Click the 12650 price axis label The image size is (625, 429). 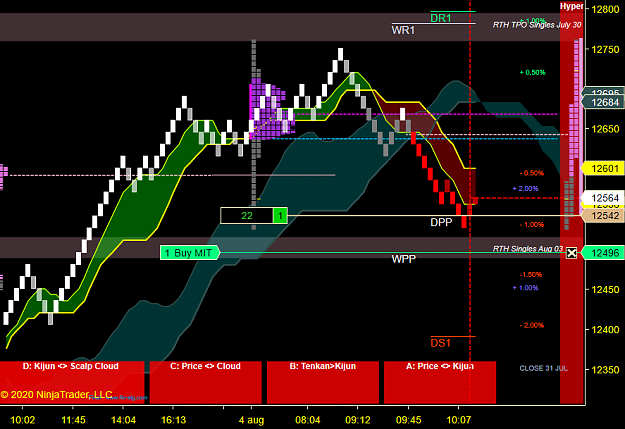[605, 129]
